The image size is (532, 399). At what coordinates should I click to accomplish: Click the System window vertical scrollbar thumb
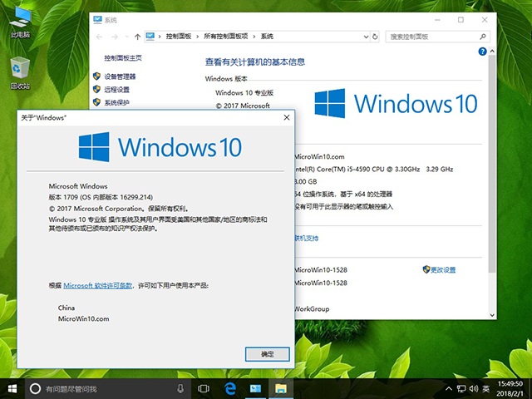[x=492, y=164]
